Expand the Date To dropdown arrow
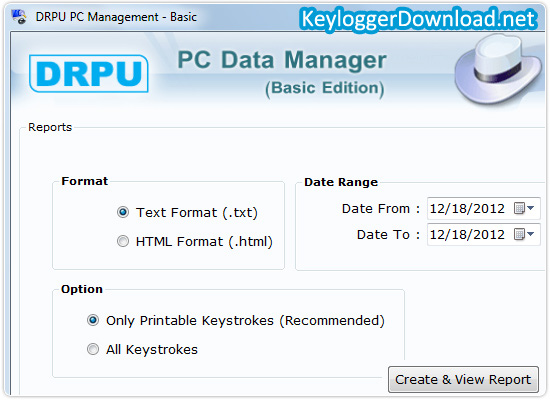 (x=531, y=234)
